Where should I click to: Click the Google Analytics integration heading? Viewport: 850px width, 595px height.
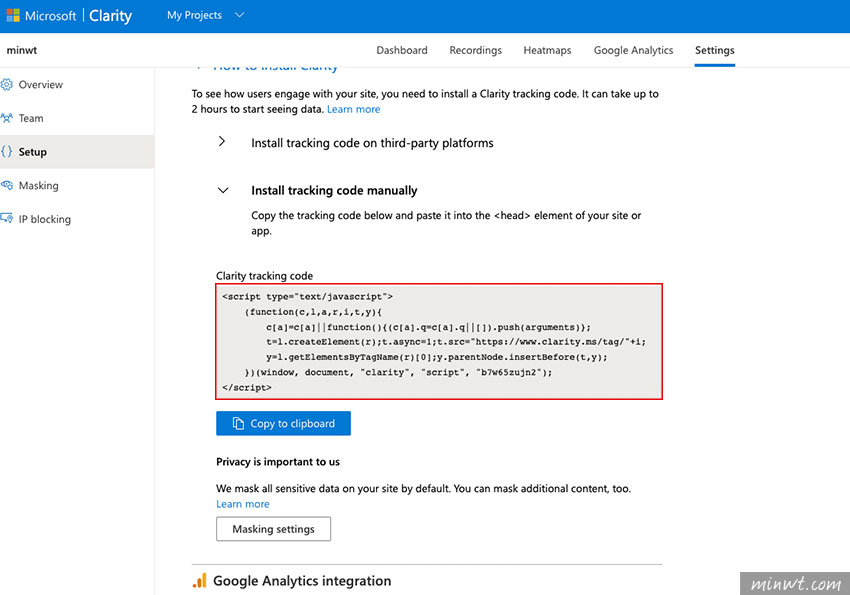(302, 581)
